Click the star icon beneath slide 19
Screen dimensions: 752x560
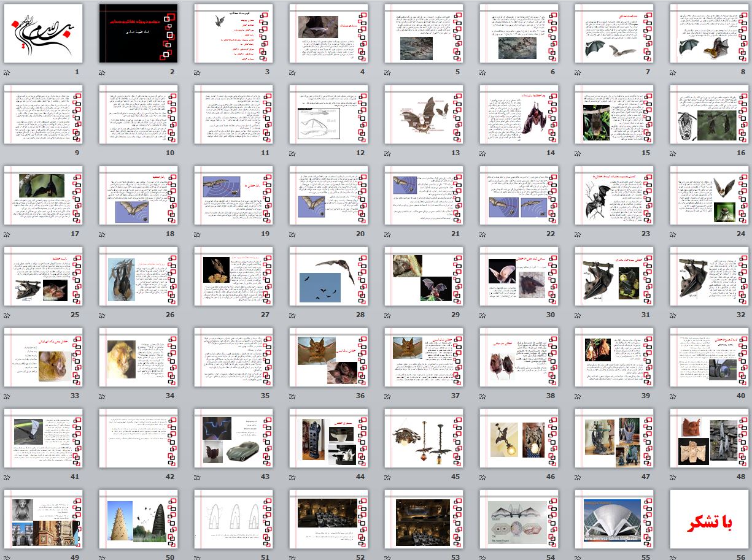tap(197, 234)
